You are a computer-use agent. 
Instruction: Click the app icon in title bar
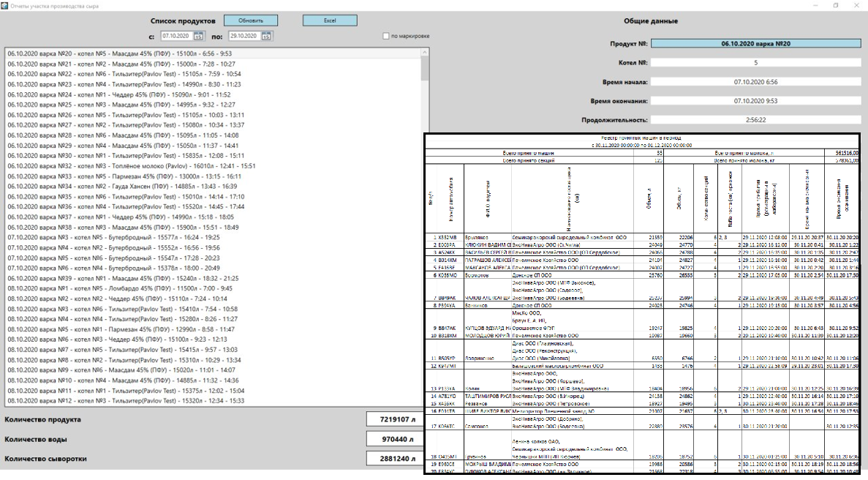point(5,6)
